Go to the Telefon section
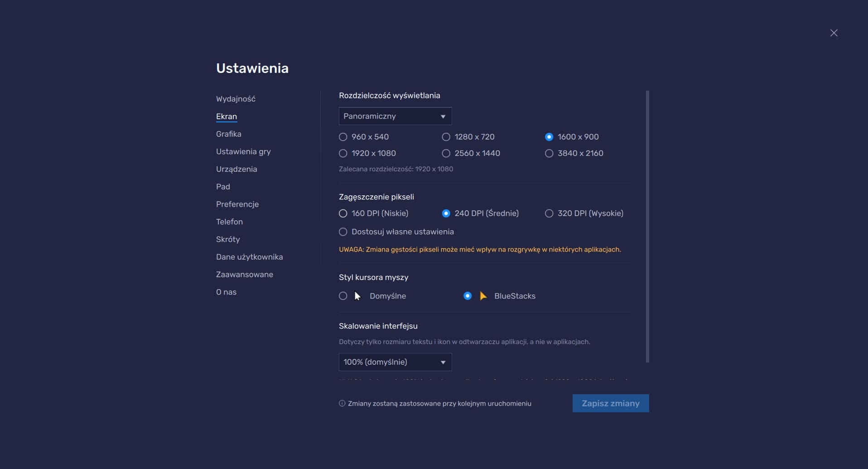 point(229,222)
